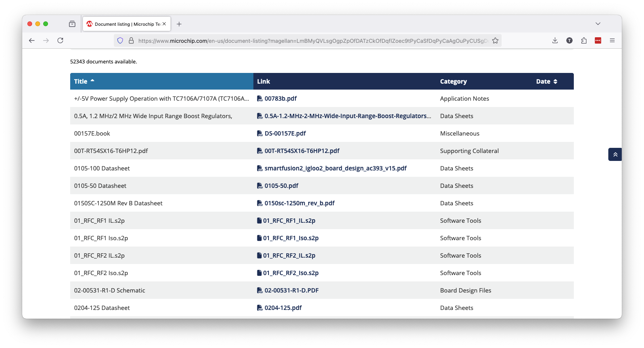Open the 01_RFC_RF2_IL.s2p file link
The height and width of the screenshot is (348, 644).
pos(289,255)
